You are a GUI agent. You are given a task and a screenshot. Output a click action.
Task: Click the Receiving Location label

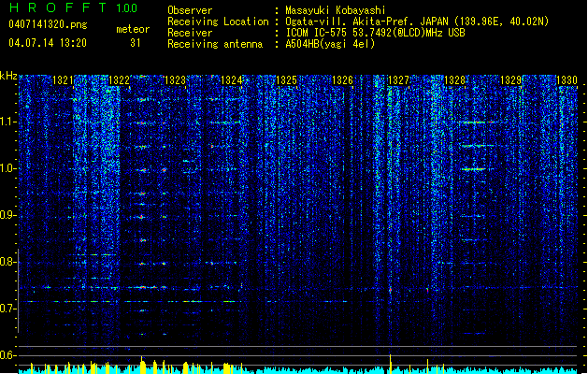218,22
